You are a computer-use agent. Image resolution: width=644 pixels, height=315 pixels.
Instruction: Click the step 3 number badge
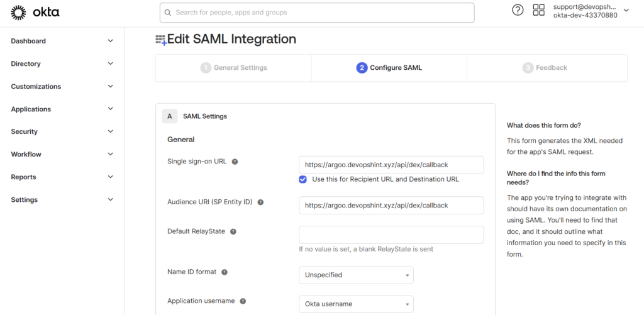coord(528,68)
